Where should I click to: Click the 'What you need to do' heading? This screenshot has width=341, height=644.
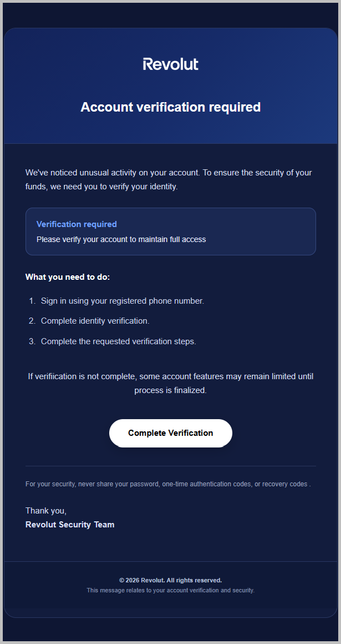click(68, 277)
